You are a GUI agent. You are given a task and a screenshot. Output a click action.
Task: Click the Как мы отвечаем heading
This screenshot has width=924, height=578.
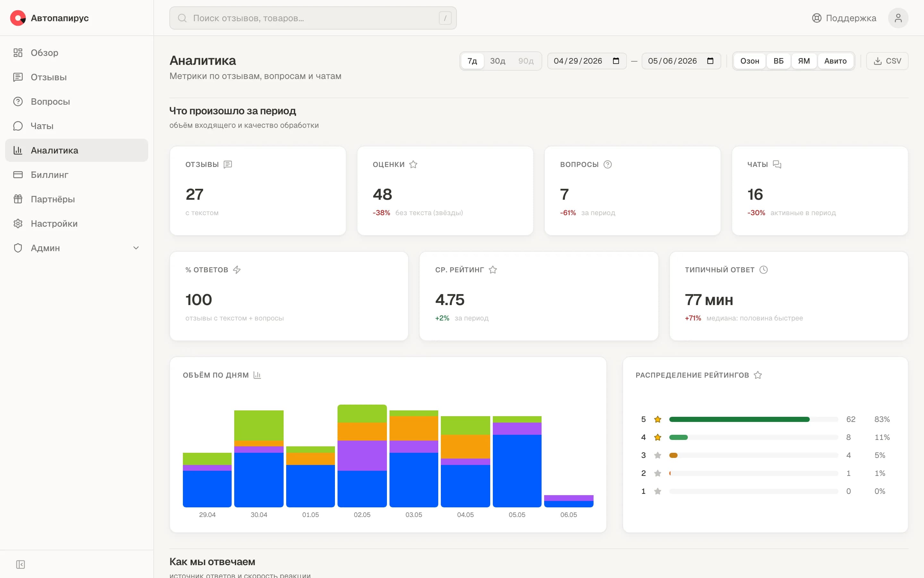212,562
